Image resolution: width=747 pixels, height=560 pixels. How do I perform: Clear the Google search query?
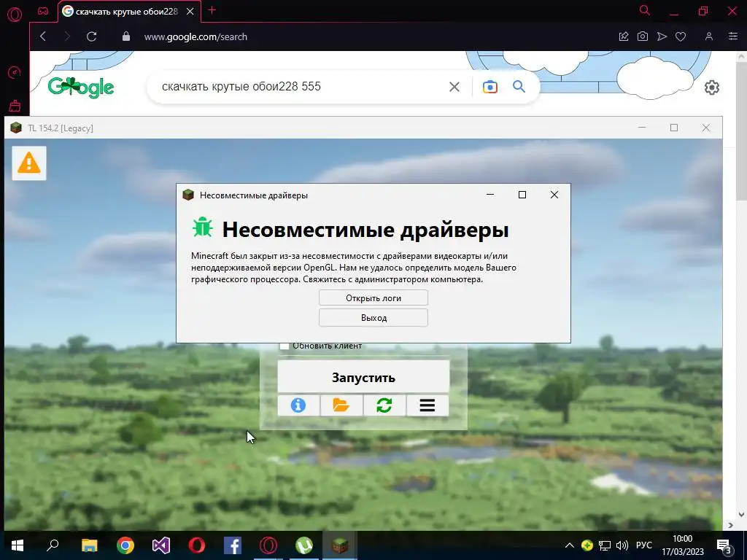click(x=454, y=87)
